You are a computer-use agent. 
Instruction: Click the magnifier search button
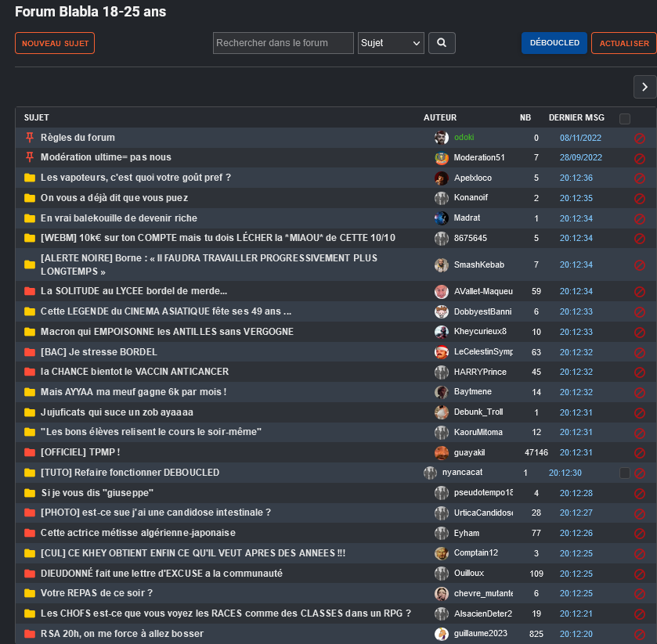pyautogui.click(x=442, y=43)
